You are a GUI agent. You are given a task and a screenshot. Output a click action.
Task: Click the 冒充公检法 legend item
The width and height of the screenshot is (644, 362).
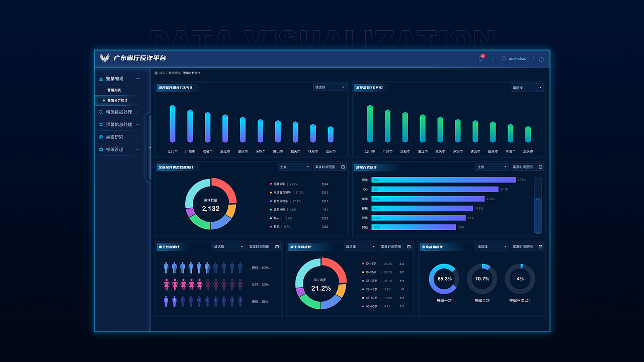click(x=299, y=201)
